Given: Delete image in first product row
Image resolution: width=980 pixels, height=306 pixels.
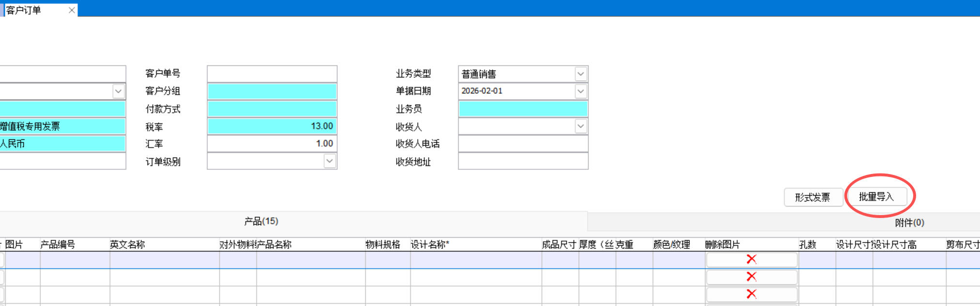Looking at the screenshot, I should click(x=751, y=260).
